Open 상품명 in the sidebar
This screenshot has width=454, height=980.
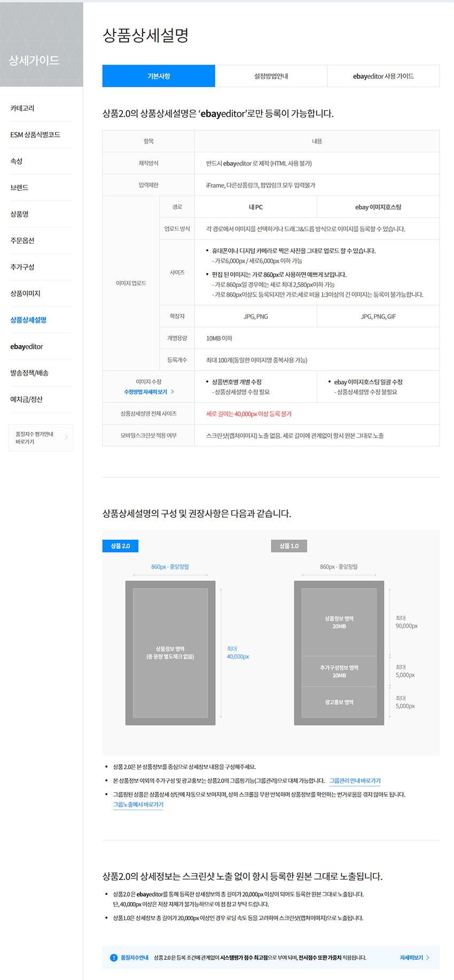[x=19, y=214]
